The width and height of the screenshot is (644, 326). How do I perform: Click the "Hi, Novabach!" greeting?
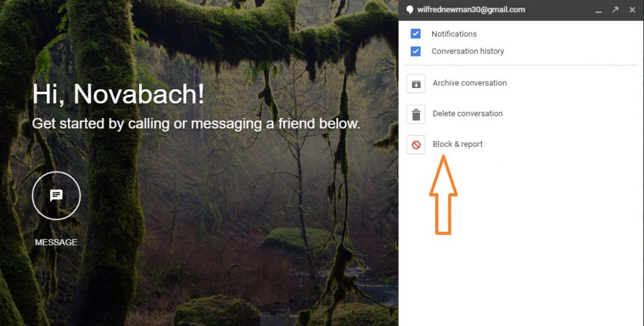(118, 94)
